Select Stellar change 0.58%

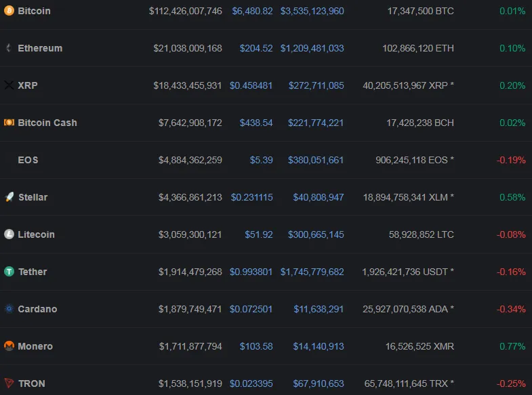point(512,197)
